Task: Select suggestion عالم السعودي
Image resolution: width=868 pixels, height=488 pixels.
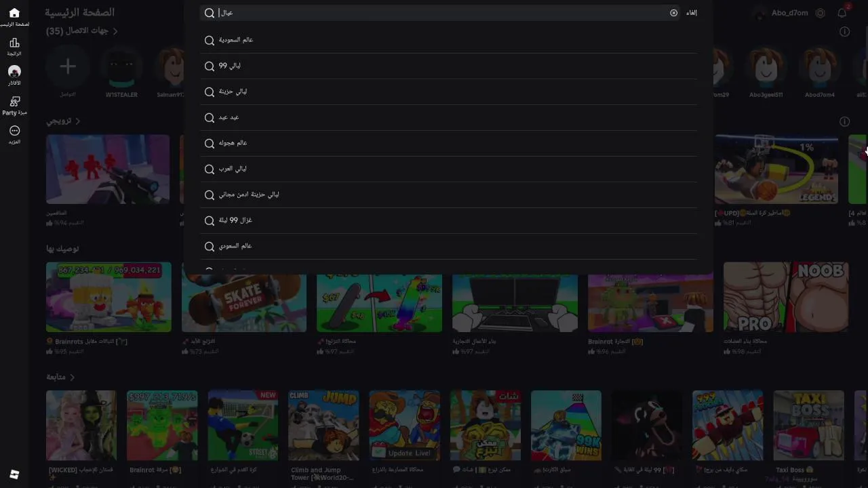Action: point(449,246)
